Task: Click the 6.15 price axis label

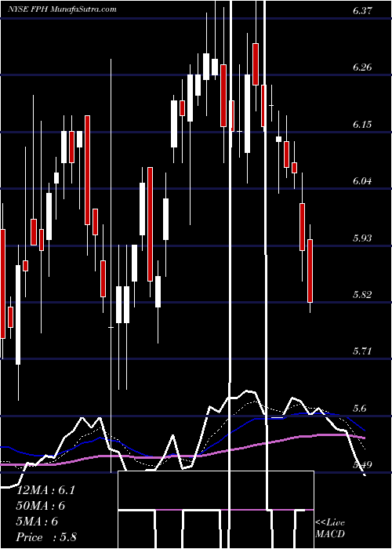Action: pyautogui.click(x=362, y=124)
